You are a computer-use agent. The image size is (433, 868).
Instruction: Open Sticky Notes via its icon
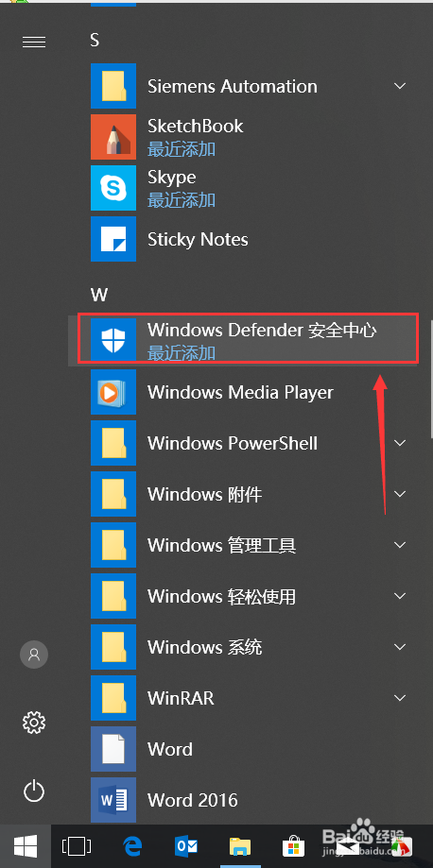coord(113,239)
